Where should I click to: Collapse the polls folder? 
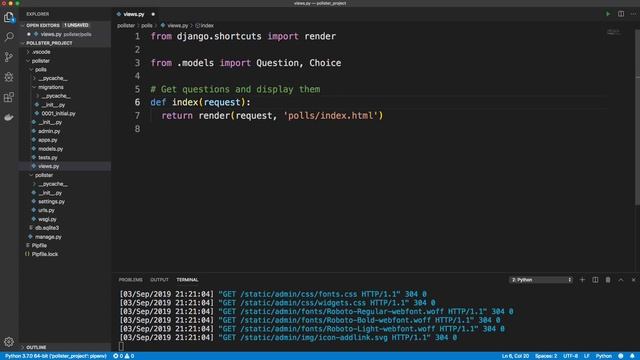point(40,69)
